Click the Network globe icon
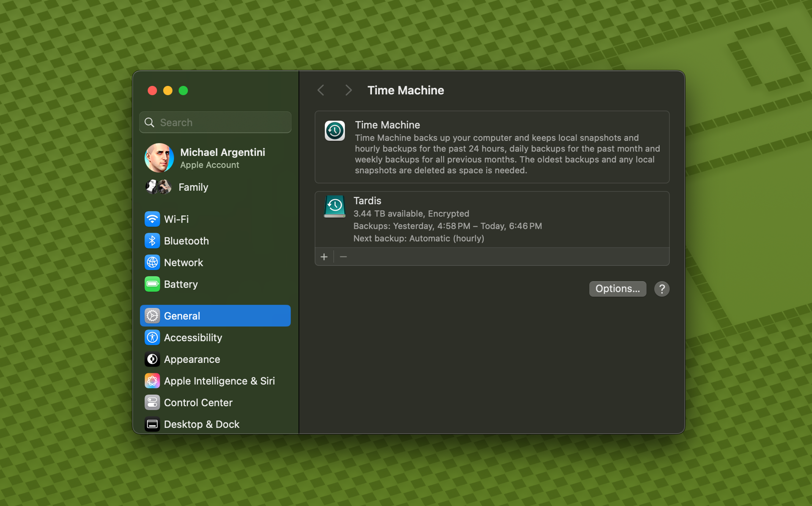 pos(152,262)
